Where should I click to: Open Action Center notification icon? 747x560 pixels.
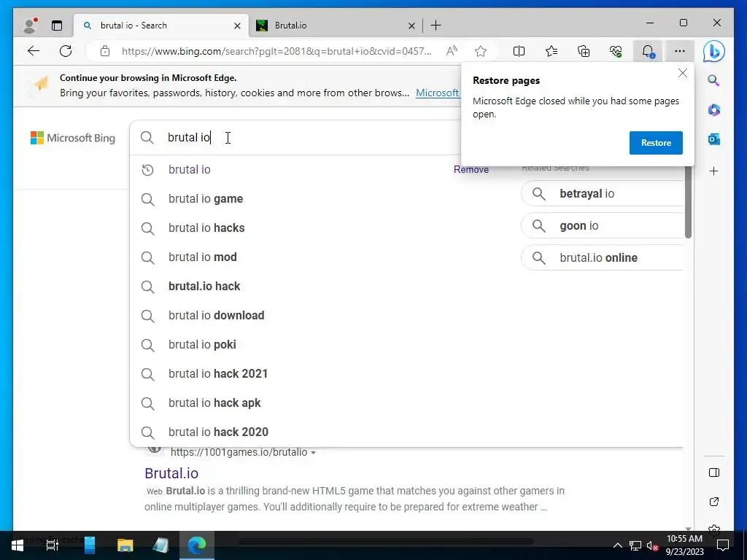pyautogui.click(x=723, y=545)
